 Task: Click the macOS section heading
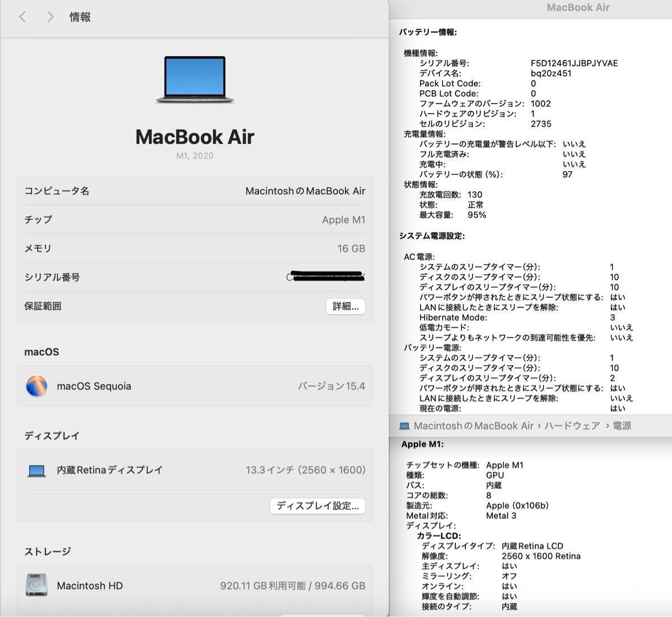[x=41, y=352]
